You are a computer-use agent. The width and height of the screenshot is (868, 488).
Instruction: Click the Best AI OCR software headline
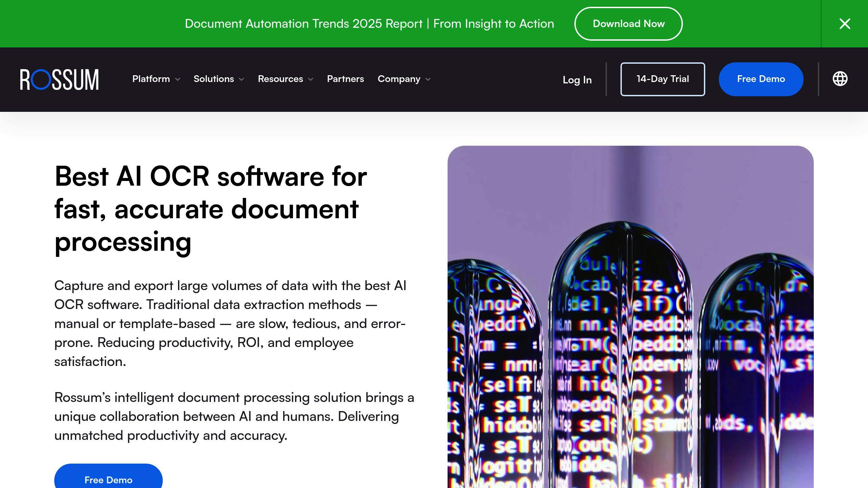click(x=211, y=209)
